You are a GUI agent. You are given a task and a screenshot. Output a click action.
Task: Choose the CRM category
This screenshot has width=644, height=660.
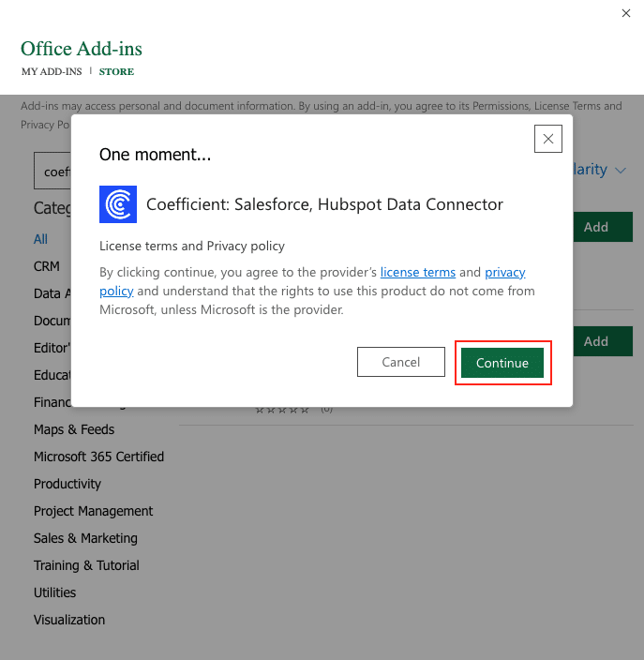click(x=47, y=266)
